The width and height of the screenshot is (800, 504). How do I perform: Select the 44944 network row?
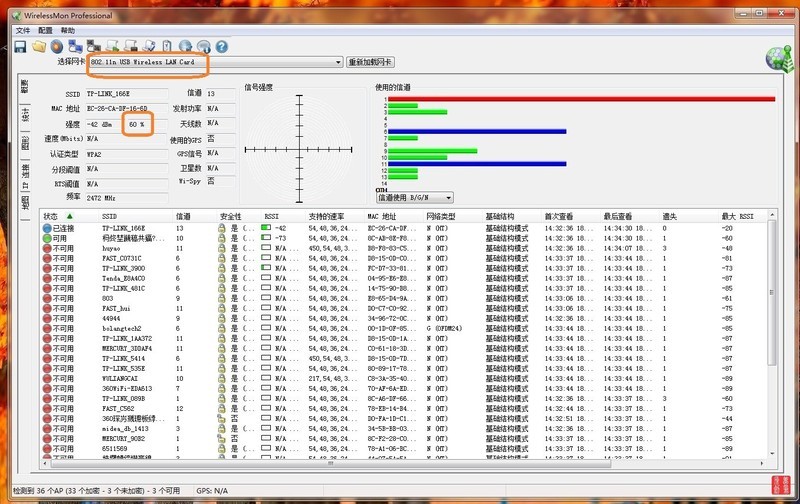[x=405, y=319]
